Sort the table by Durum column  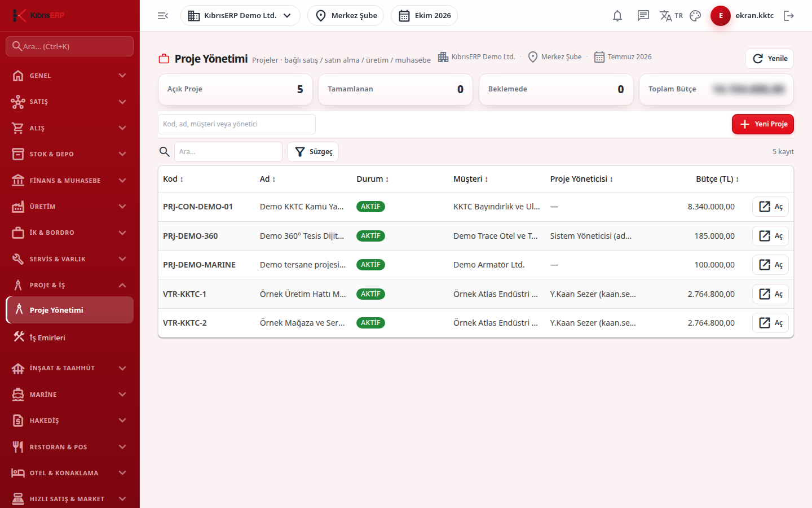tap(373, 179)
